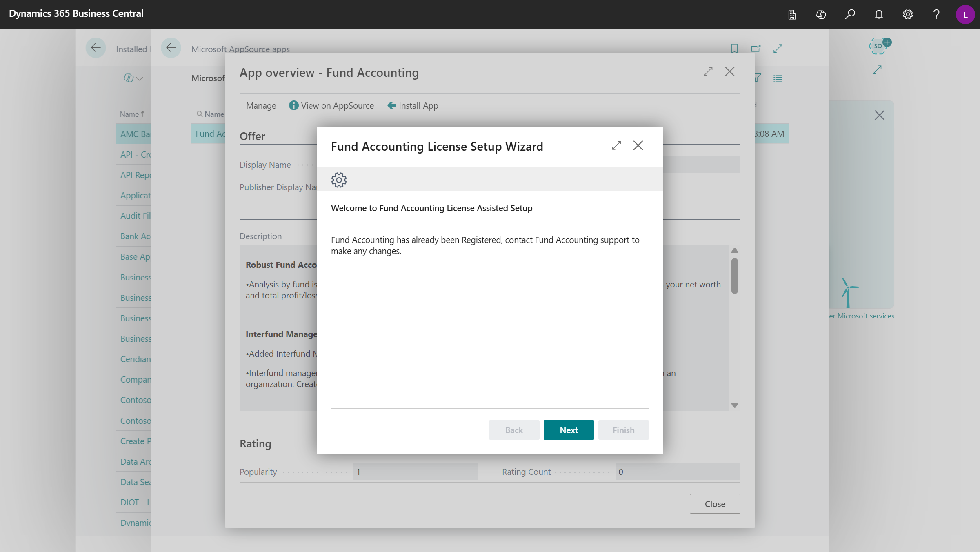Start a new sales order via SO shortcut
Viewport: 980px width, 552px height.
coord(879,46)
